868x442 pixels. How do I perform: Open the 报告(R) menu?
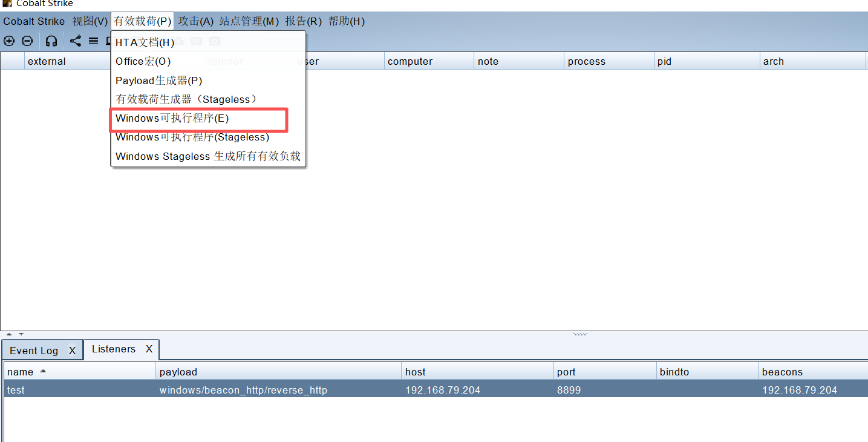click(304, 21)
